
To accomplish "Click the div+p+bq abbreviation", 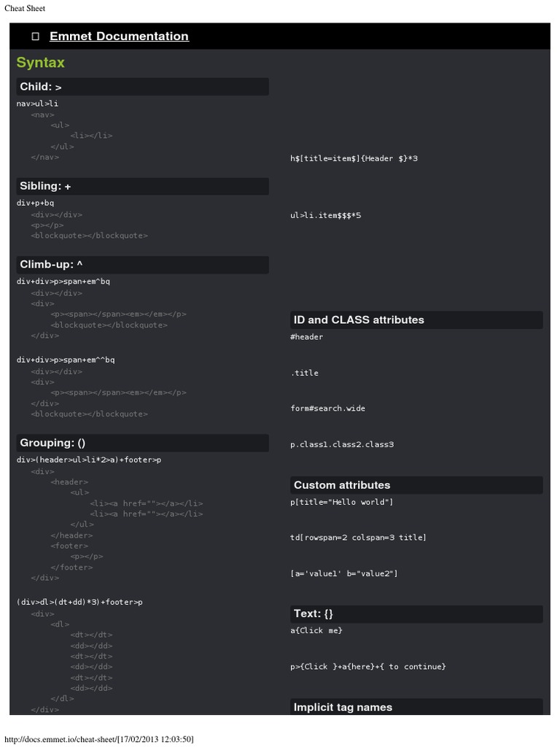I will [x=35, y=203].
